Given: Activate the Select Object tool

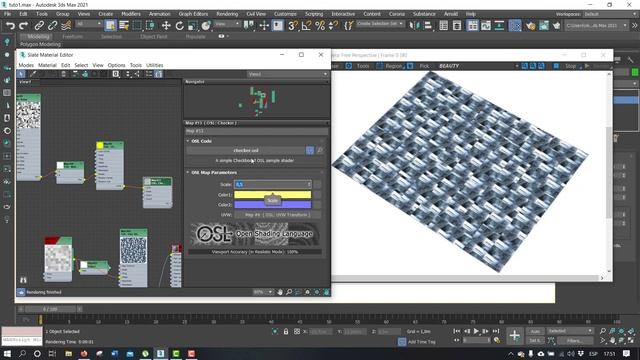Looking at the screenshot, I should [110, 26].
